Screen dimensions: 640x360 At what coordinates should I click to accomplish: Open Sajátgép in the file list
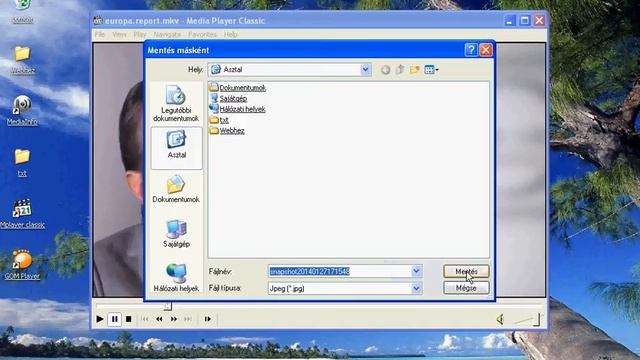[229, 98]
